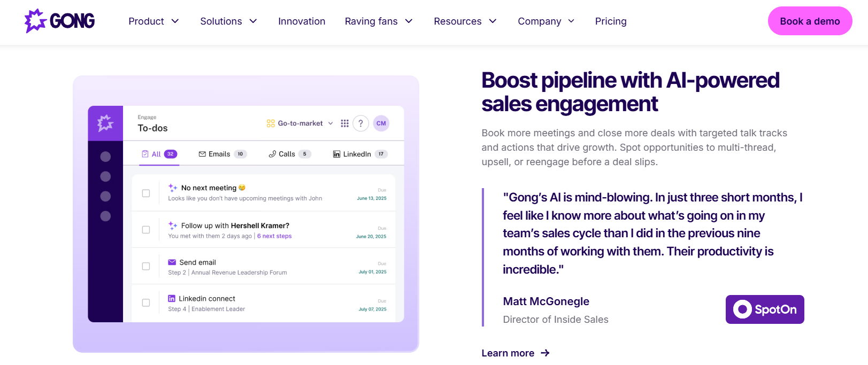Click the June 20, 2025 due date

(x=371, y=236)
